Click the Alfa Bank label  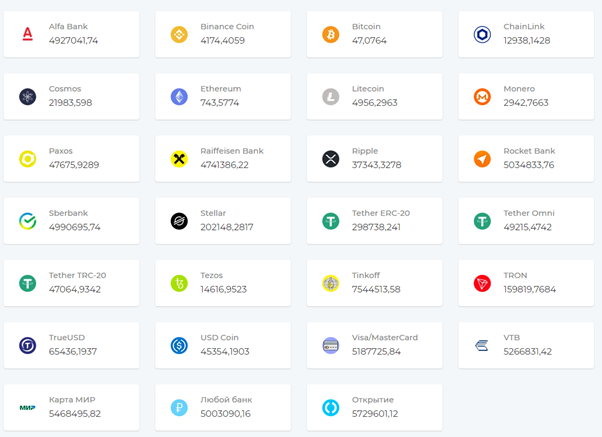pos(68,26)
